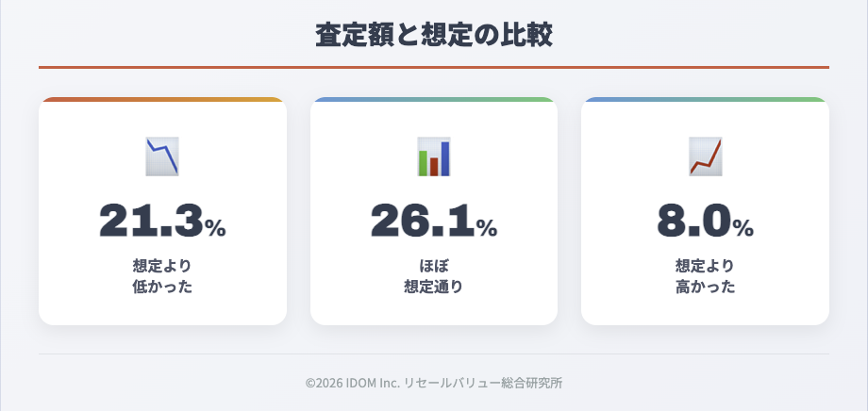This screenshot has height=411, width=868.
Task: Select the 26.1 figure
Action: click(422, 221)
